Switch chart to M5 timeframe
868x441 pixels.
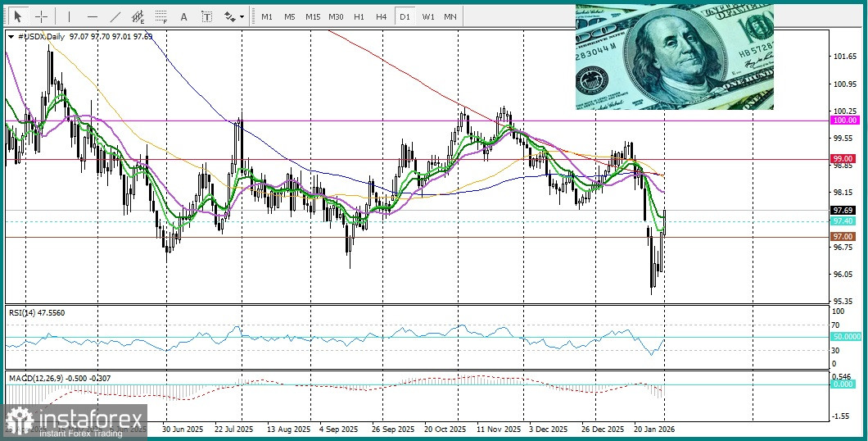pos(290,16)
